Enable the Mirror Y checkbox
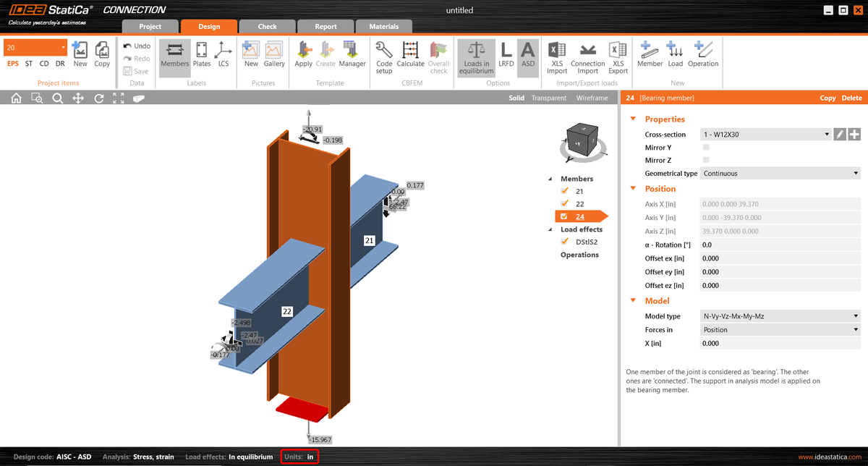Image resolution: width=868 pixels, height=466 pixels. coord(705,147)
